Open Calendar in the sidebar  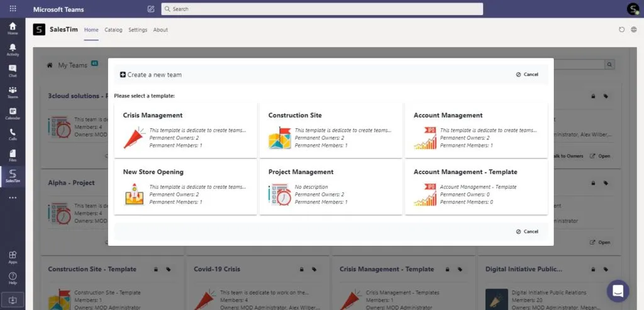(x=13, y=113)
